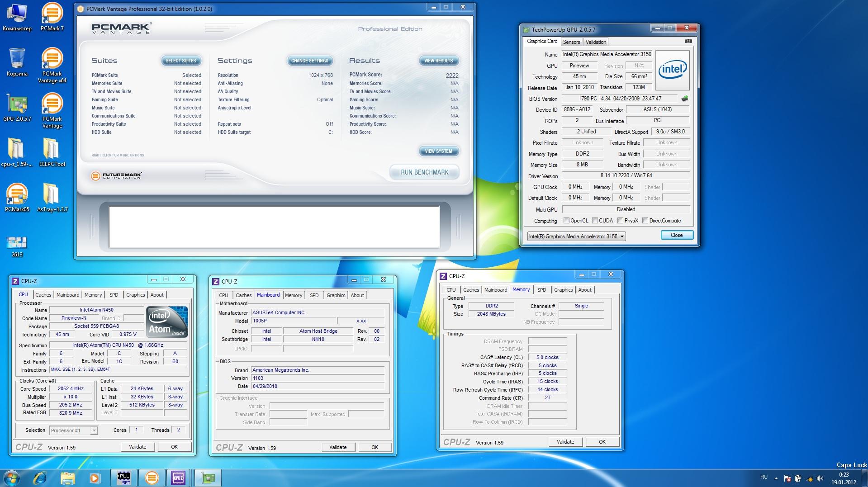Switch to the Validation tab in GPU-Z
The image size is (868, 487).
[x=596, y=42]
